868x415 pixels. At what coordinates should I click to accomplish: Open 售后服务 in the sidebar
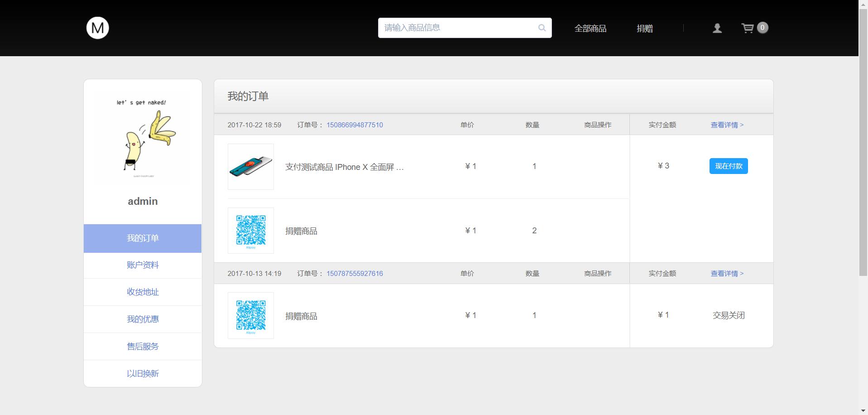(x=143, y=347)
